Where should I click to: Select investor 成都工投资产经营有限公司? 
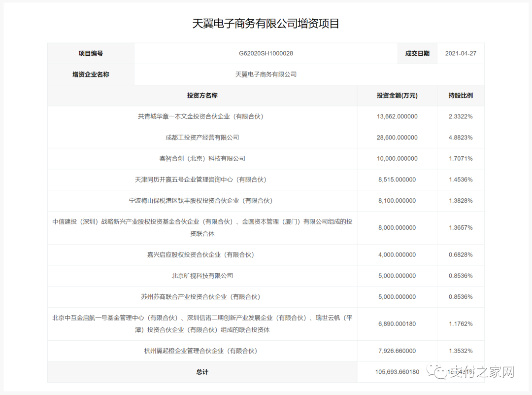tap(202, 138)
